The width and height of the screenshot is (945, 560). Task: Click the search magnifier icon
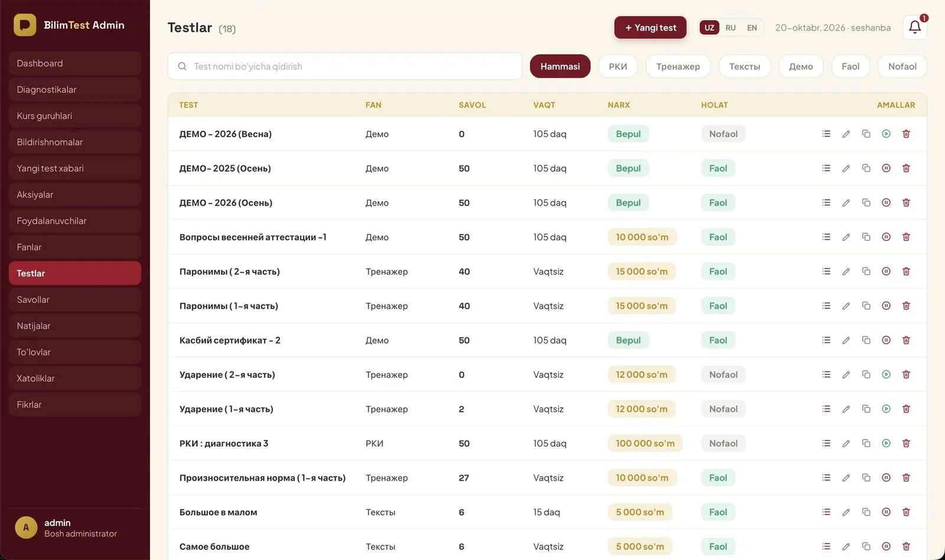(182, 66)
